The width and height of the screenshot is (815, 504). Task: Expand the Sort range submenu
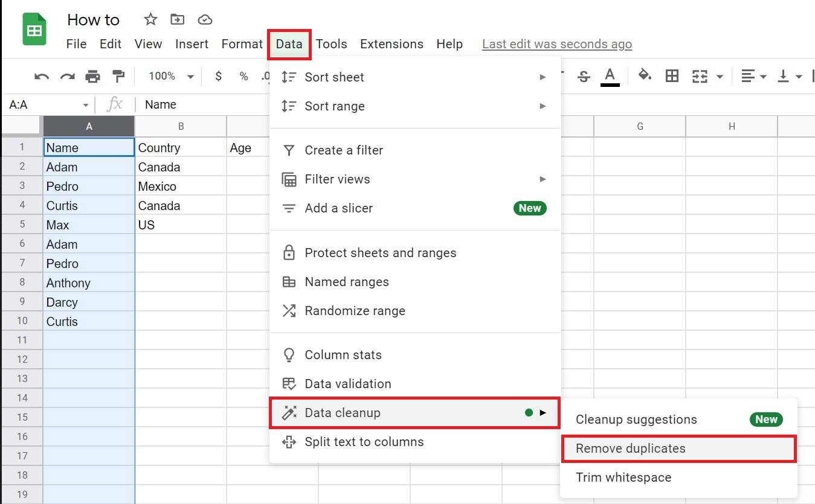pyautogui.click(x=335, y=106)
